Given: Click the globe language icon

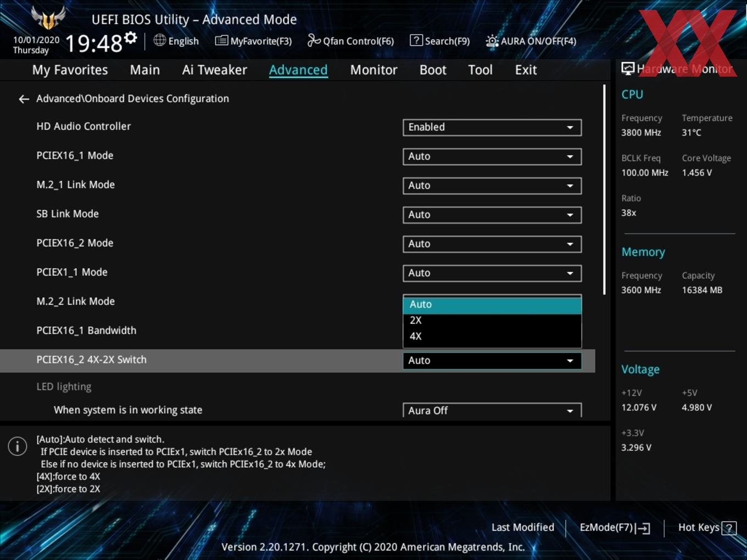Looking at the screenshot, I should click(159, 40).
